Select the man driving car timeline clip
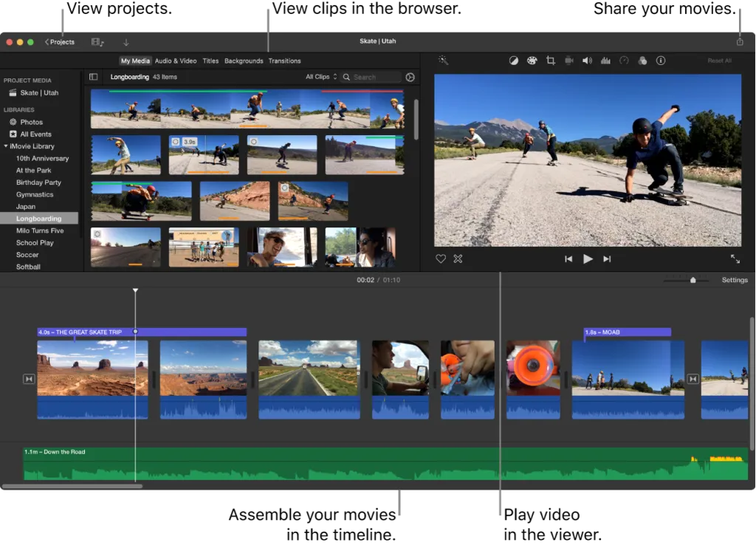Screen dimensions: 756x548 click(400, 380)
